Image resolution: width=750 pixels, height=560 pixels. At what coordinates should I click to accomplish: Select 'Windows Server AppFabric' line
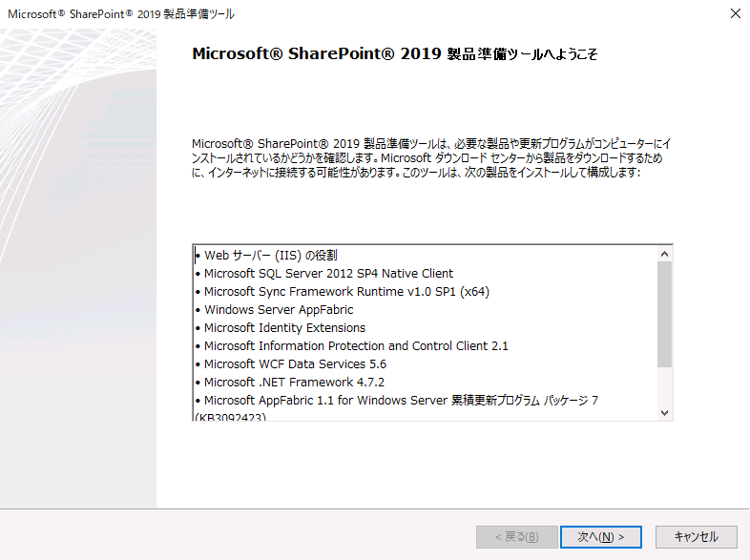tap(279, 310)
